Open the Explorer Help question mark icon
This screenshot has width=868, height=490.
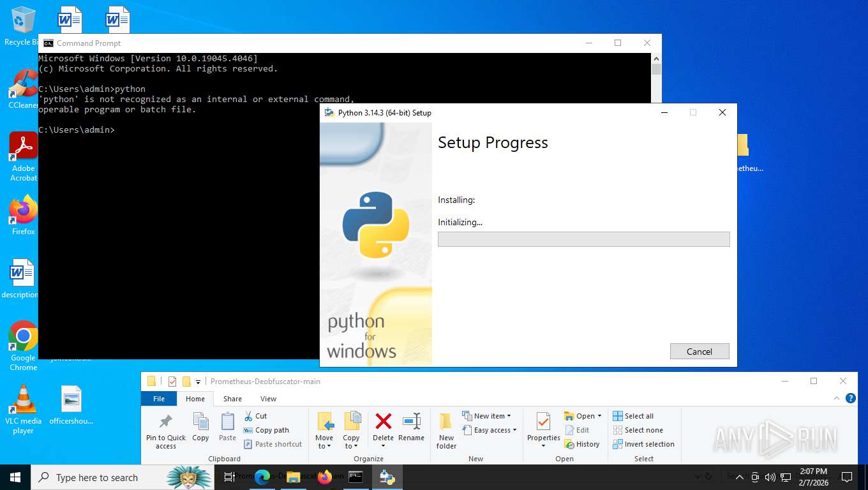click(850, 398)
